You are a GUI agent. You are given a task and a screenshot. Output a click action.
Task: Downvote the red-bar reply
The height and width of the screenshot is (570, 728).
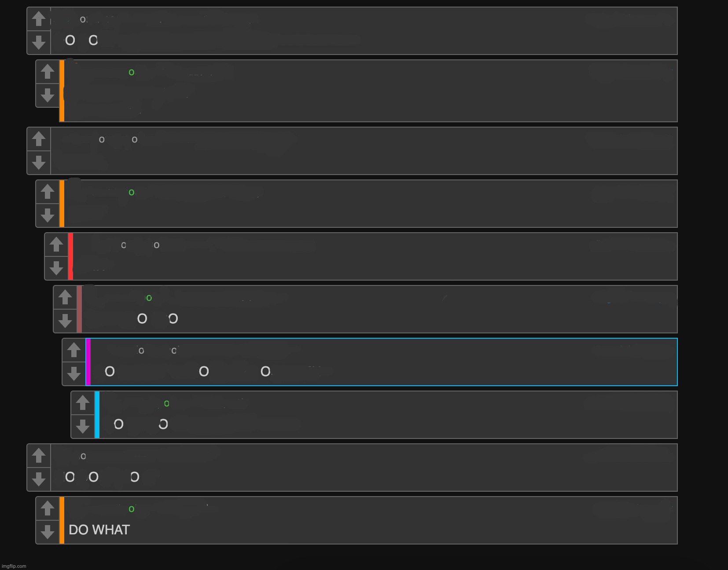[56, 268]
